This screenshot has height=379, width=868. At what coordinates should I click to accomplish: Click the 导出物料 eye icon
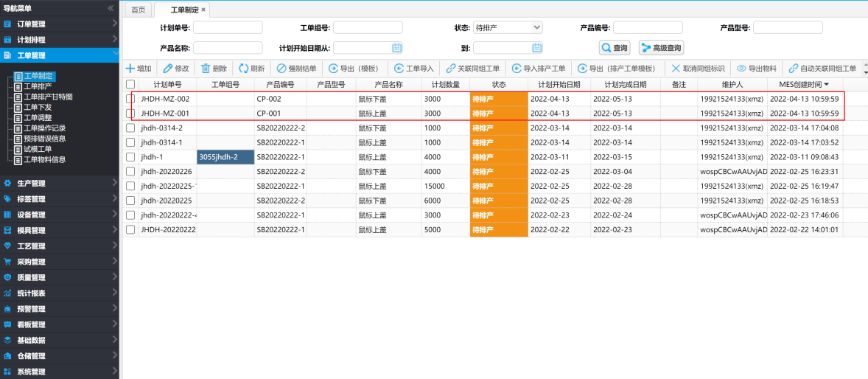742,69
